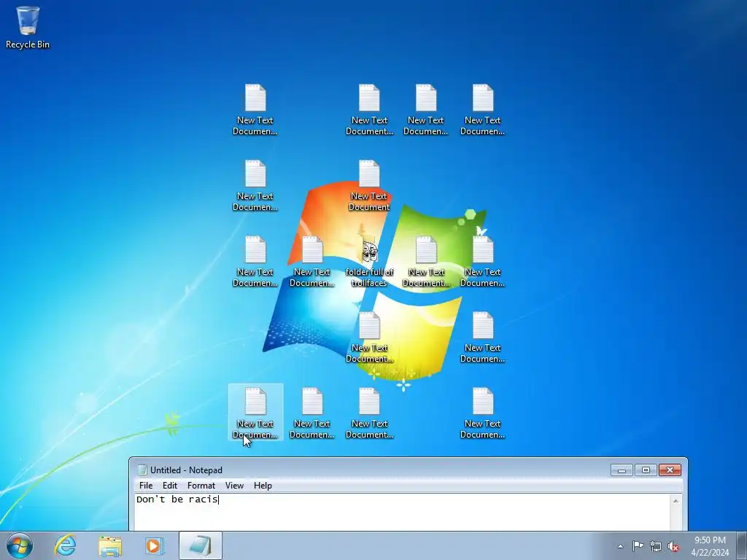Click the Show Desktop button at taskbar end

click(x=742, y=545)
